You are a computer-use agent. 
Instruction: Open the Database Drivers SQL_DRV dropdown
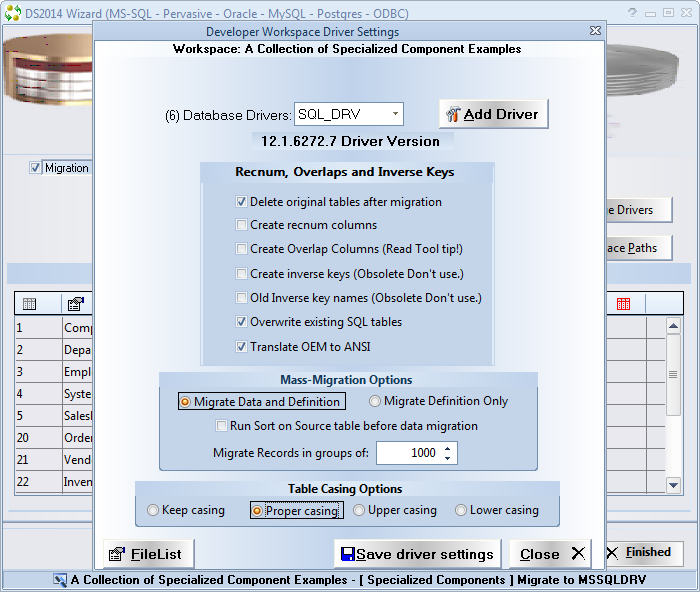[396, 114]
